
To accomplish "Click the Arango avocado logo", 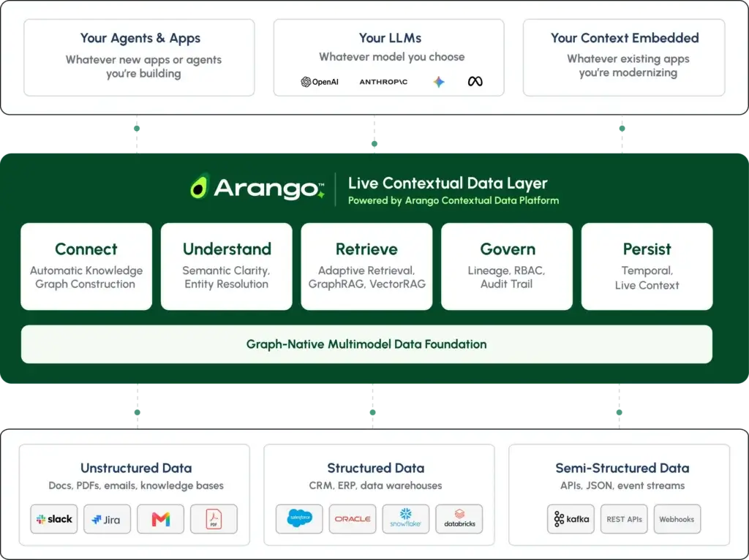I will click(x=199, y=186).
